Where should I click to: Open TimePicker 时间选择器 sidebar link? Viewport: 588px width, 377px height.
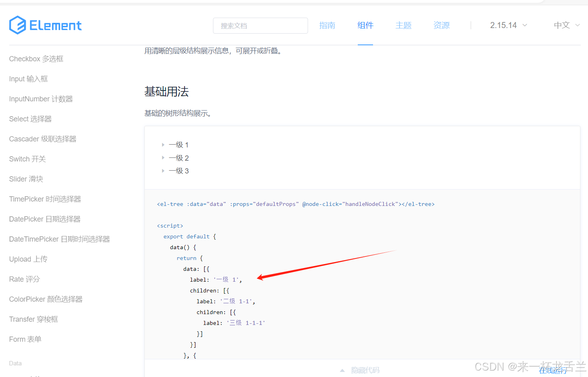(45, 199)
